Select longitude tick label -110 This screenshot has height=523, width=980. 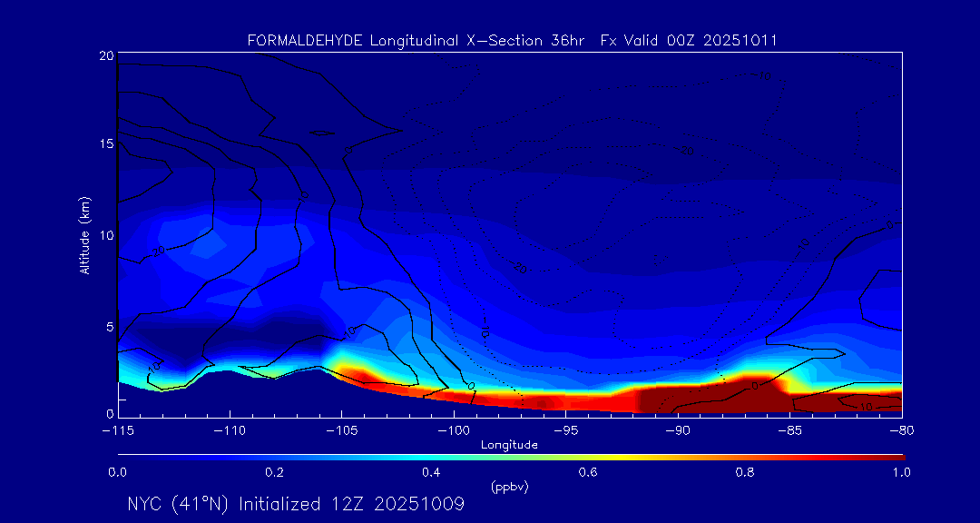[230, 431]
